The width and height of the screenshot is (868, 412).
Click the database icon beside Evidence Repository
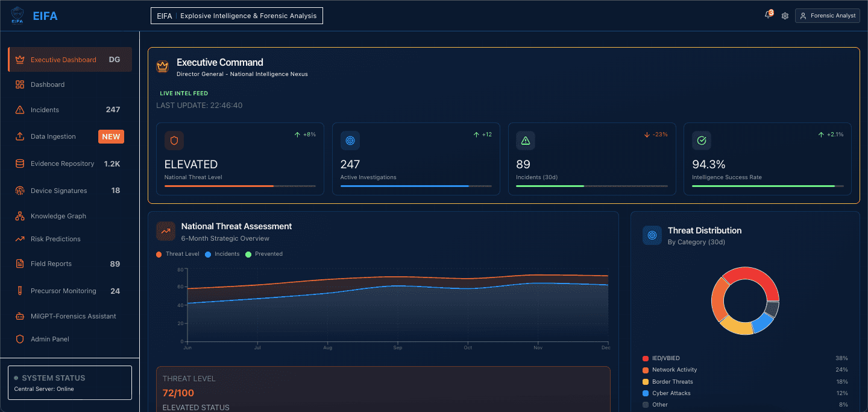click(x=20, y=163)
